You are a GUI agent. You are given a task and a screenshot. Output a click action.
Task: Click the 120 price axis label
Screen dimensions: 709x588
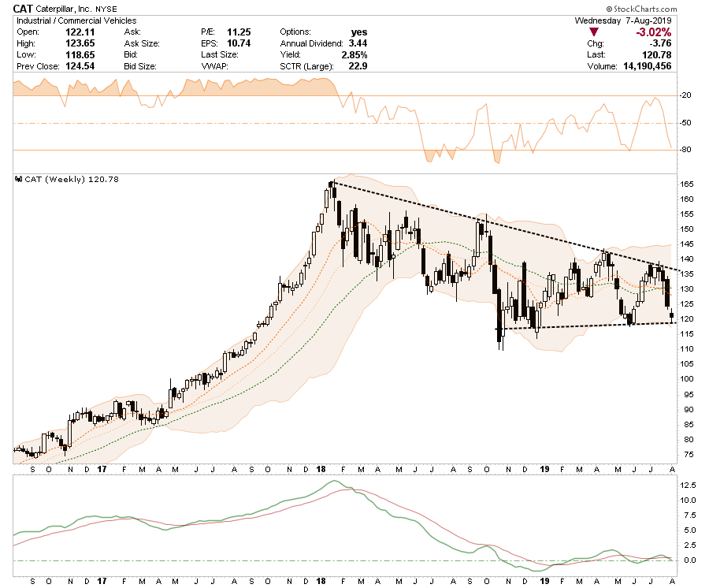click(687, 319)
